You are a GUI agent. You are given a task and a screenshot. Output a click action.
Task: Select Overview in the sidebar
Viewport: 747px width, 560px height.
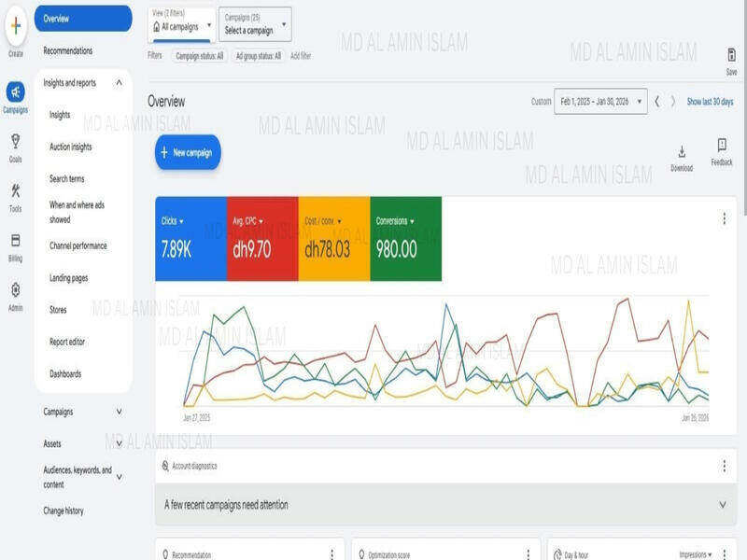(x=83, y=19)
